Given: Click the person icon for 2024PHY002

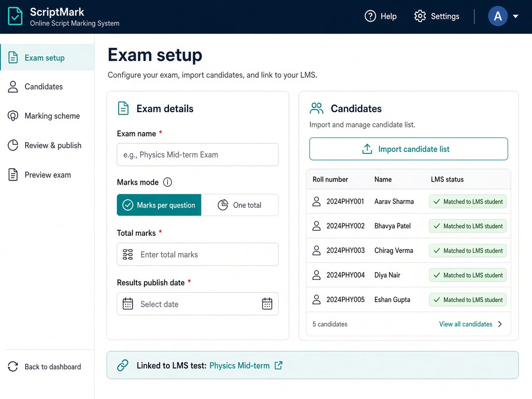Looking at the screenshot, I should pyautogui.click(x=316, y=226).
